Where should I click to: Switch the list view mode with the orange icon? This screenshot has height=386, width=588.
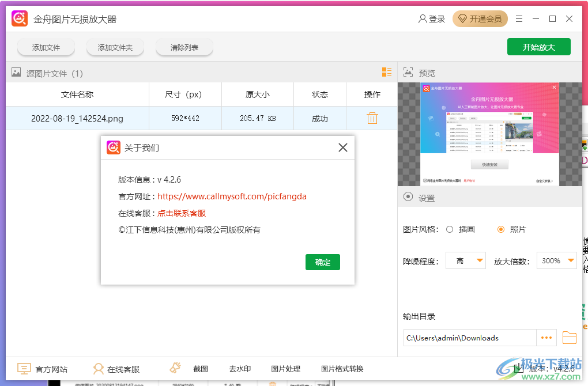tap(387, 72)
